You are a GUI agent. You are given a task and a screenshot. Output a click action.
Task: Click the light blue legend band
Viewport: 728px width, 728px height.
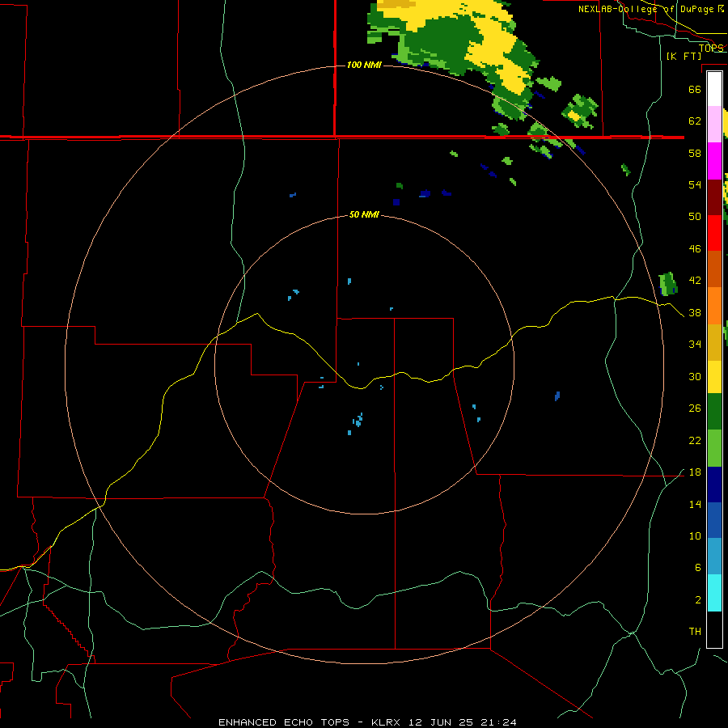click(x=714, y=557)
